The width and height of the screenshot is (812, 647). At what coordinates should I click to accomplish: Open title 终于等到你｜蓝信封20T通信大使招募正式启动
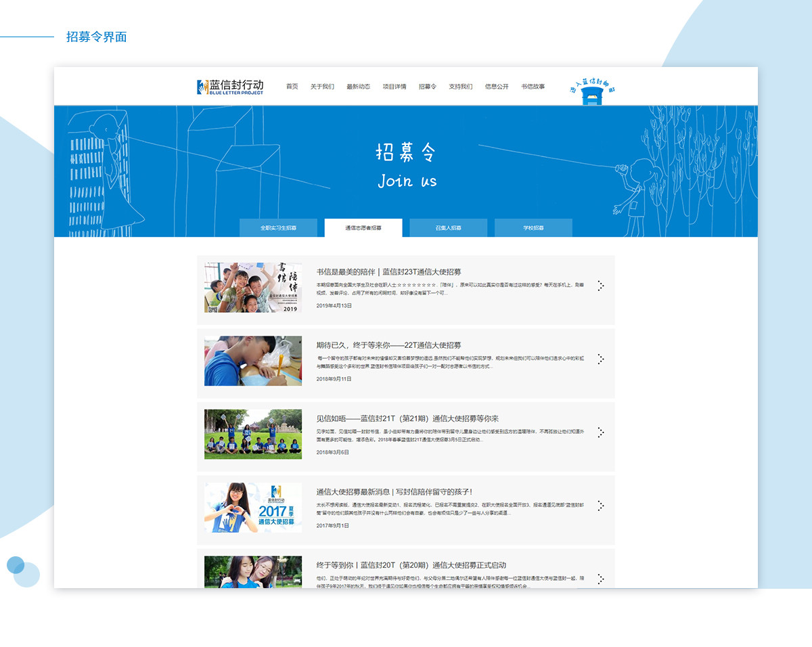pos(411,565)
